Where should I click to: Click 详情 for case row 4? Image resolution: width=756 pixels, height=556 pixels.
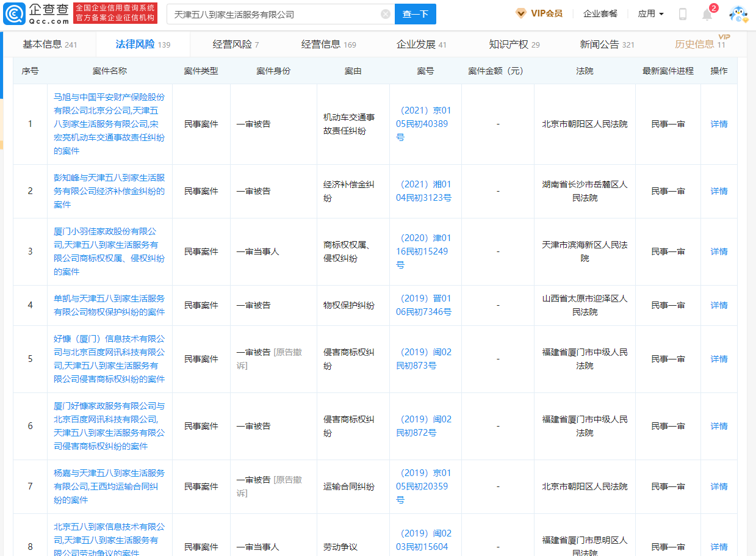pyautogui.click(x=719, y=305)
